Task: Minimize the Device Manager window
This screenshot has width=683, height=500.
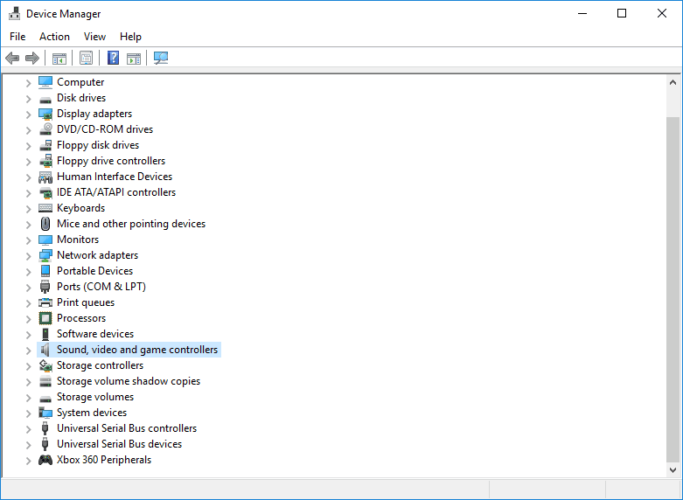Action: point(582,14)
